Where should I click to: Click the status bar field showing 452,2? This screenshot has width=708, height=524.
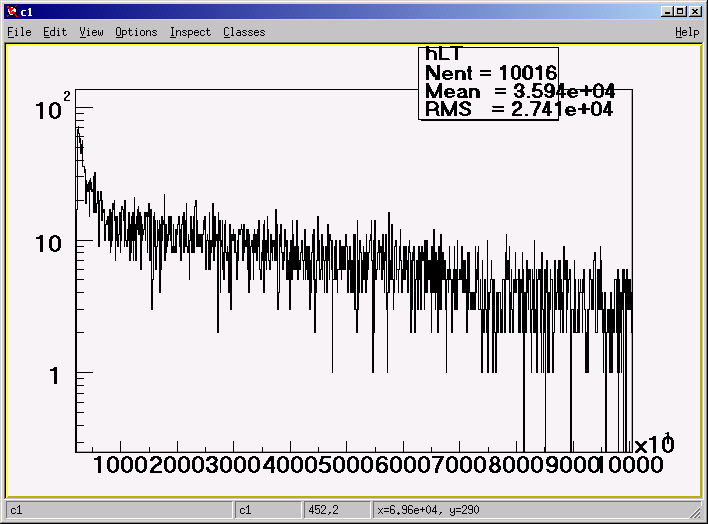(x=336, y=510)
